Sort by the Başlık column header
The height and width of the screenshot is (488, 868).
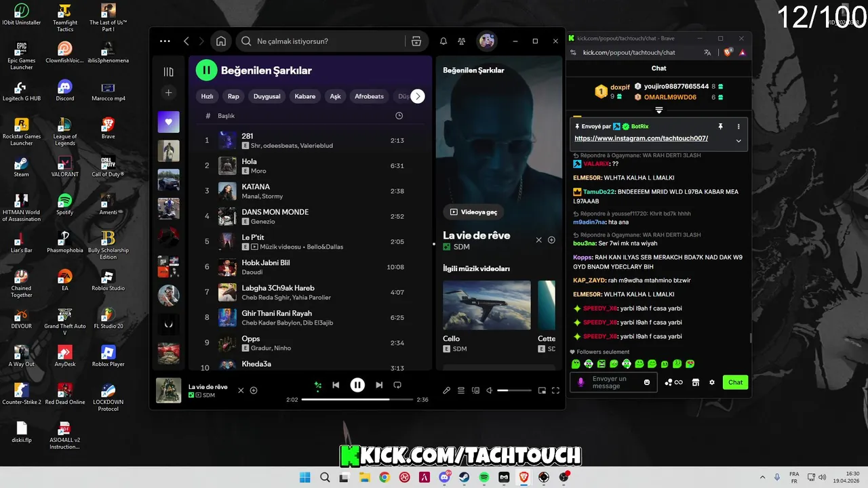tap(226, 116)
